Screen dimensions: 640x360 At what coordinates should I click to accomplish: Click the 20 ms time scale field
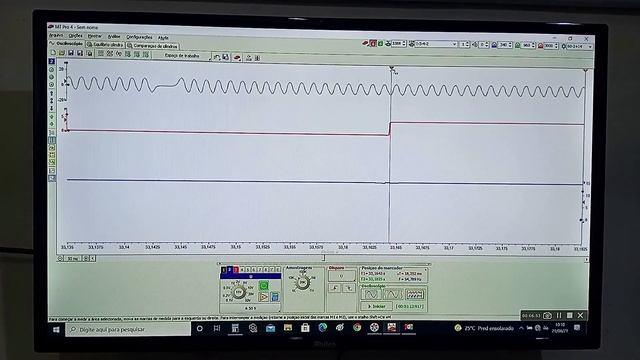(73, 258)
